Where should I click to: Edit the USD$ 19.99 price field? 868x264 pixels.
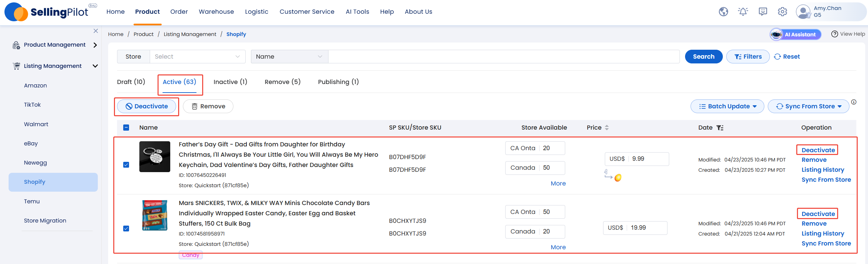coord(635,228)
